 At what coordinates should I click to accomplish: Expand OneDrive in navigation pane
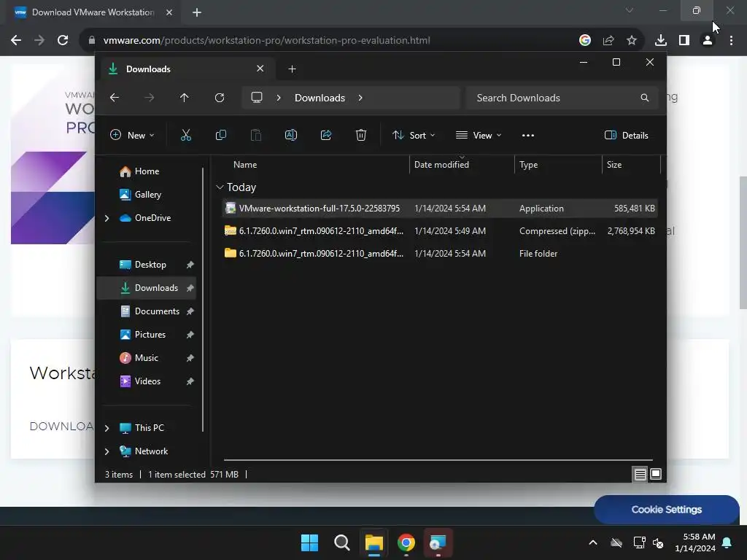(x=107, y=218)
